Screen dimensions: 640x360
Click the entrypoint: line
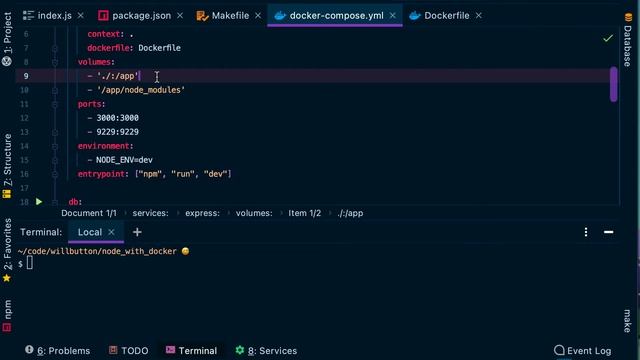[x=155, y=174]
